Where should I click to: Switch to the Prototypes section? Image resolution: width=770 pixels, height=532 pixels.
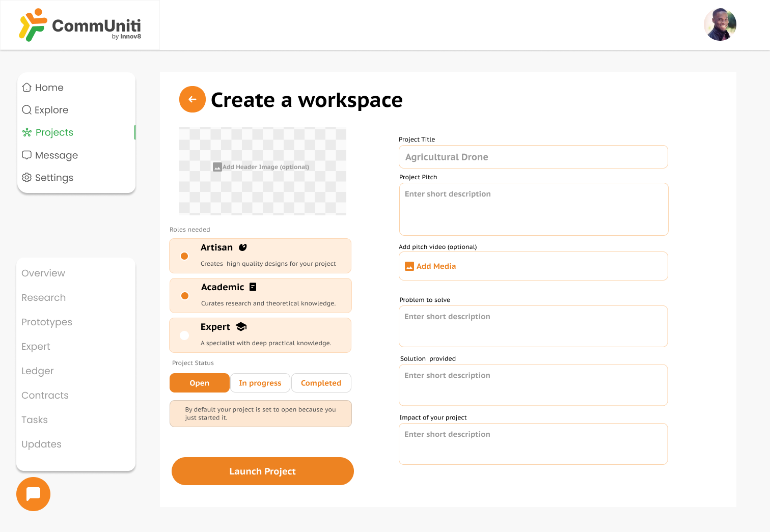[47, 322]
